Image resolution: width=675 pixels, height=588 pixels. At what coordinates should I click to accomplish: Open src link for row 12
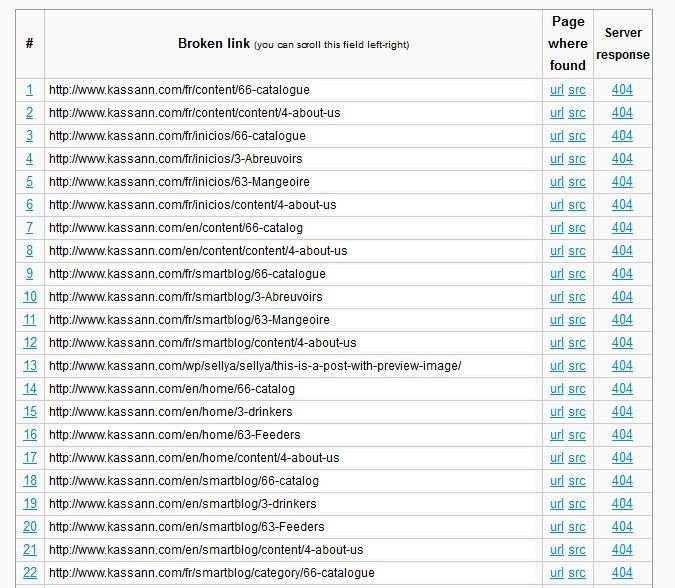[x=577, y=343]
